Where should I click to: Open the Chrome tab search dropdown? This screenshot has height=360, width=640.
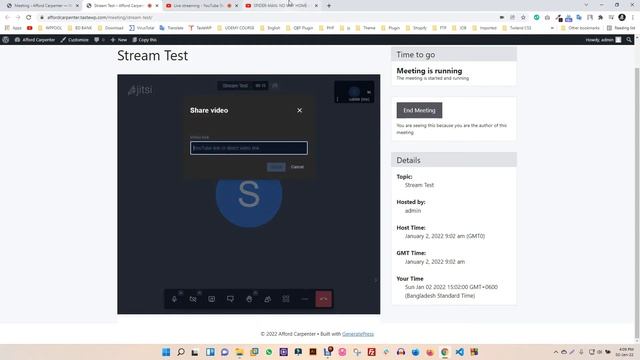pos(587,5)
